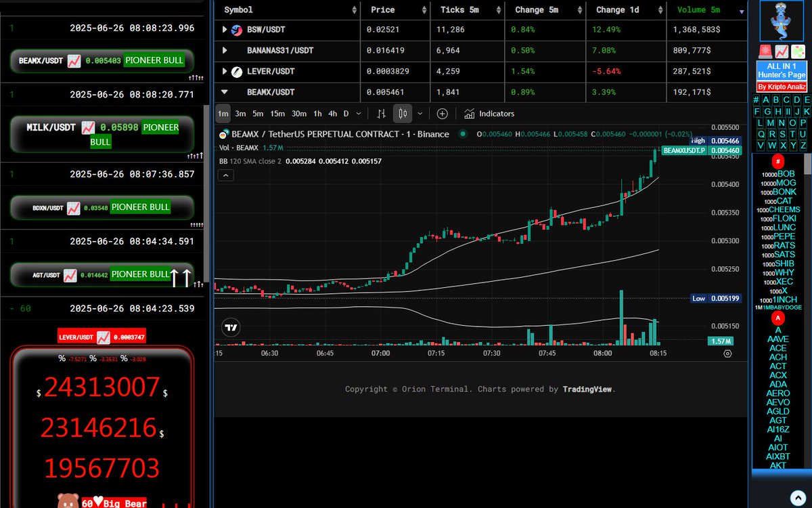Select the 3m chart timeframe
Viewport: 812px width, 508px height.
[x=240, y=114]
